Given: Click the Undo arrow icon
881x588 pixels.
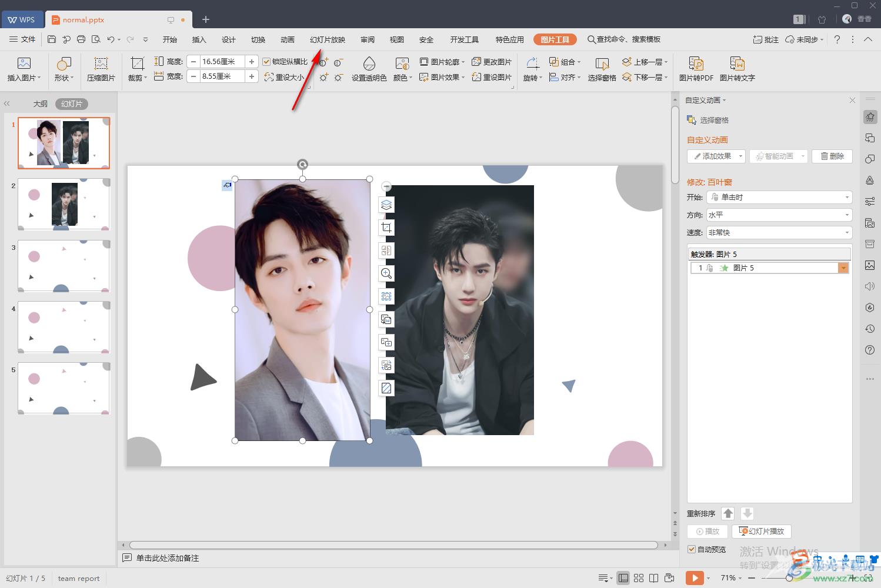Looking at the screenshot, I should pyautogui.click(x=111, y=39).
